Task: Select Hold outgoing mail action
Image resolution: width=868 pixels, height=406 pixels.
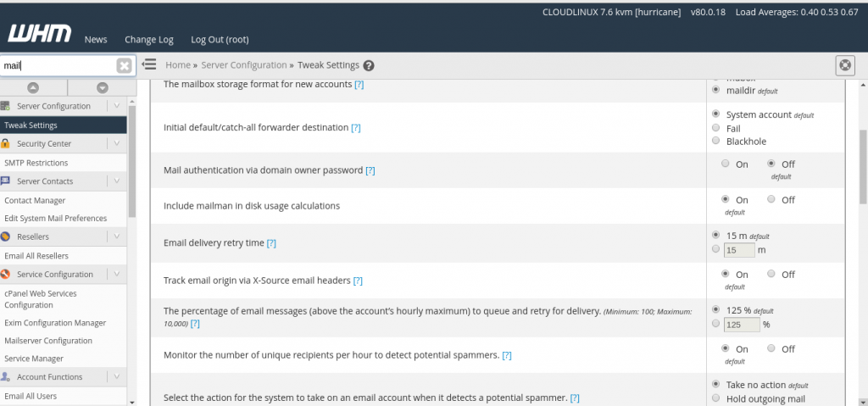Action: click(715, 398)
